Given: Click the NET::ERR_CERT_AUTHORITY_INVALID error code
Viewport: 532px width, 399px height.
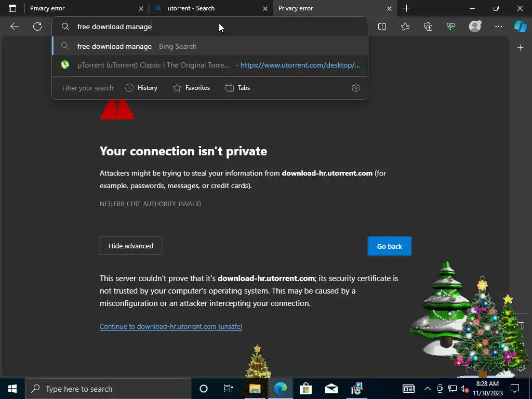Looking at the screenshot, I should click(x=150, y=204).
